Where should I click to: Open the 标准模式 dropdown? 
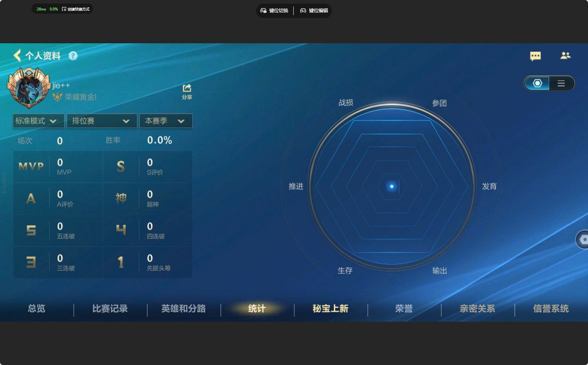[x=38, y=121]
